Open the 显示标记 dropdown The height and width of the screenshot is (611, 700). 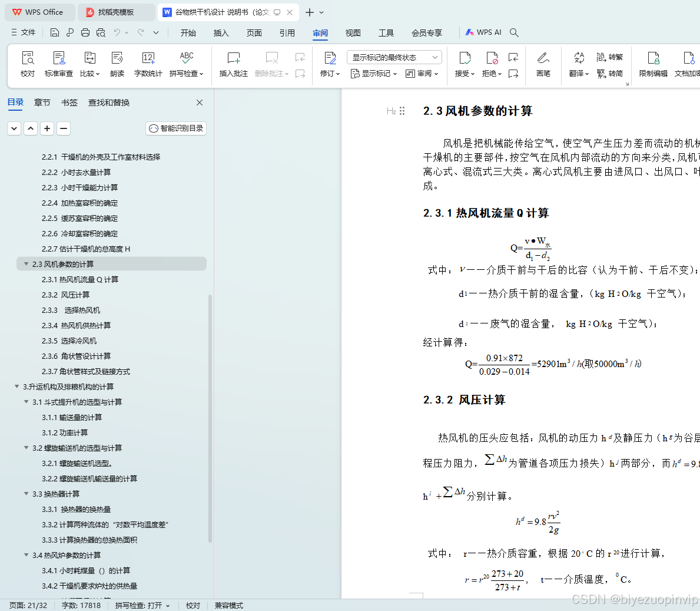click(x=374, y=73)
